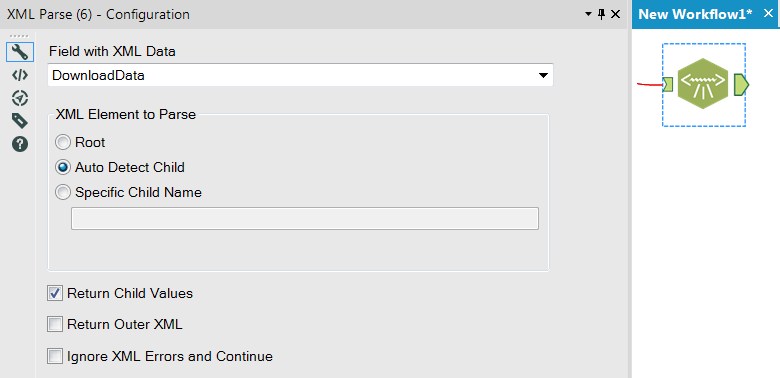Viewport: 780px width, 378px height.
Task: Click the Specific Child Name text field
Action: [x=305, y=218]
